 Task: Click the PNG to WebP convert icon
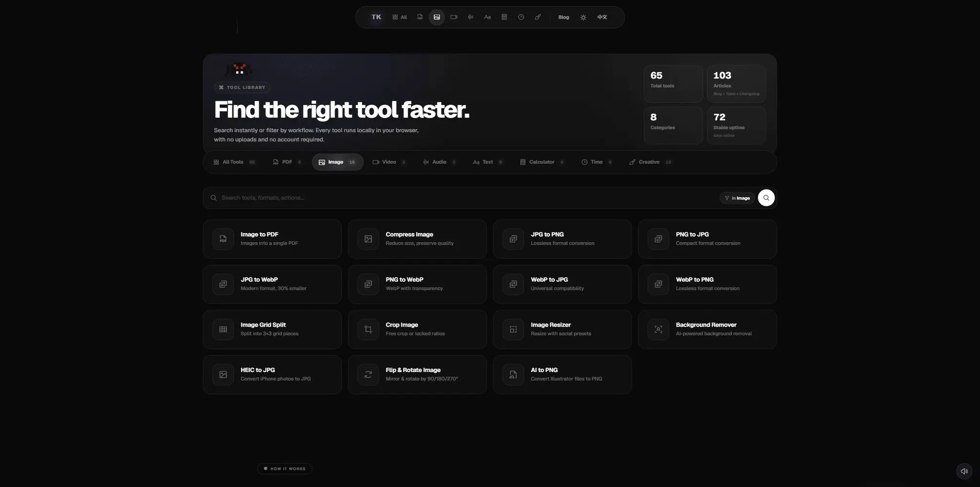point(368,284)
